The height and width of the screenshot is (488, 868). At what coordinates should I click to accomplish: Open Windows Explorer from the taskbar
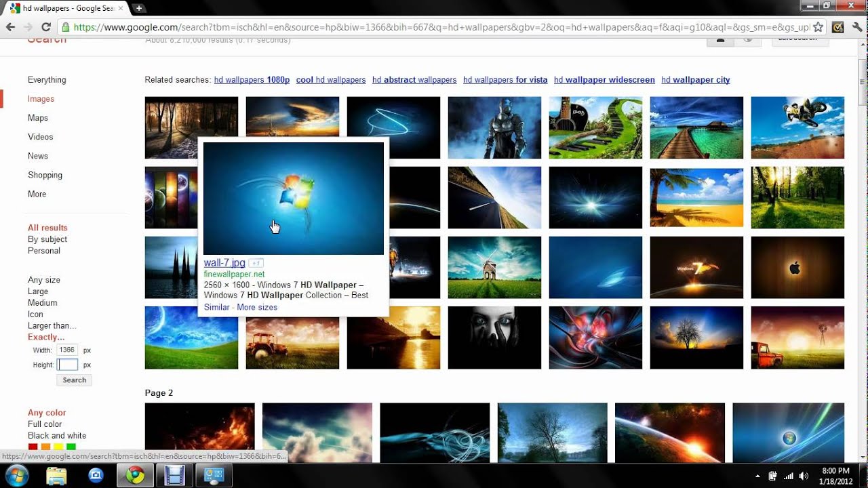56,476
